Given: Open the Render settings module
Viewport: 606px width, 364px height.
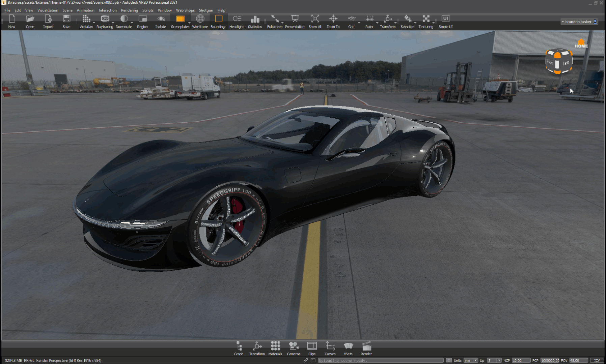Looking at the screenshot, I should click(366, 348).
